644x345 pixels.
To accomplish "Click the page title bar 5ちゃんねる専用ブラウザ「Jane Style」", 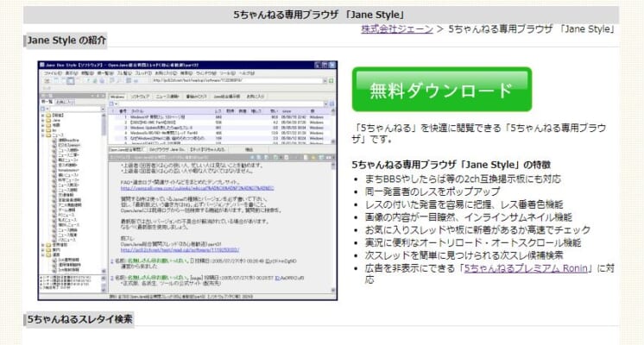I will pos(321,15).
